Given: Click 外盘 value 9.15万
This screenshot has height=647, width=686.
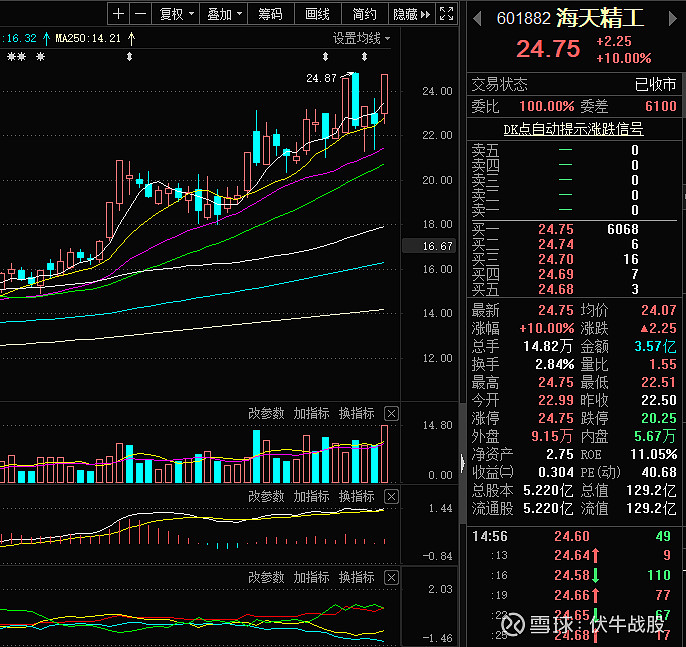Looking at the screenshot, I should pyautogui.click(x=552, y=436).
